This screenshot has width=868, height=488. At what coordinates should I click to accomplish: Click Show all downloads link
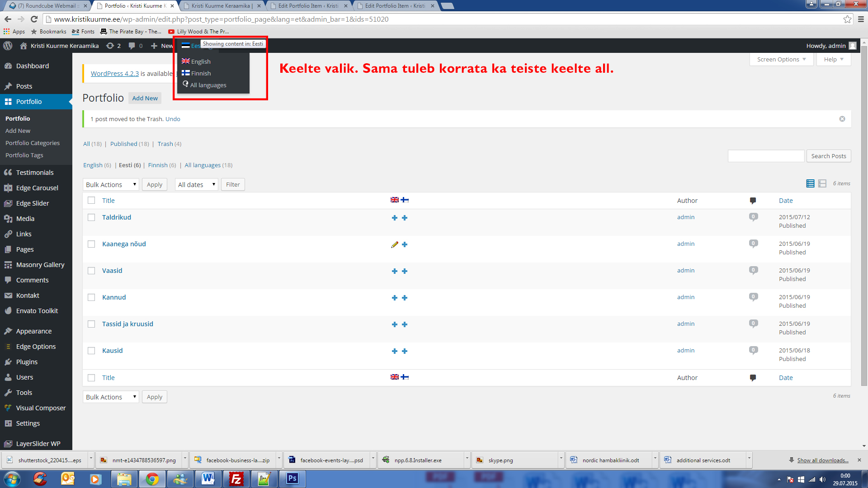[823, 460]
